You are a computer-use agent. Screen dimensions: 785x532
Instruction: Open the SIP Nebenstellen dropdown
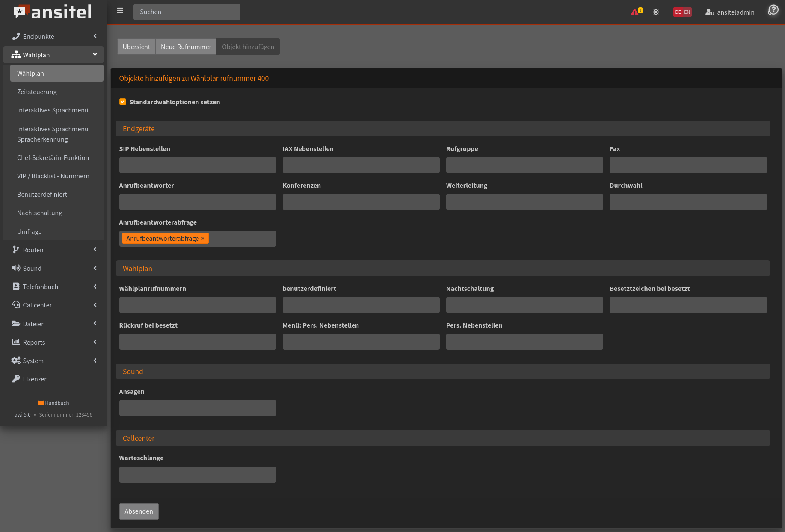[x=198, y=165]
